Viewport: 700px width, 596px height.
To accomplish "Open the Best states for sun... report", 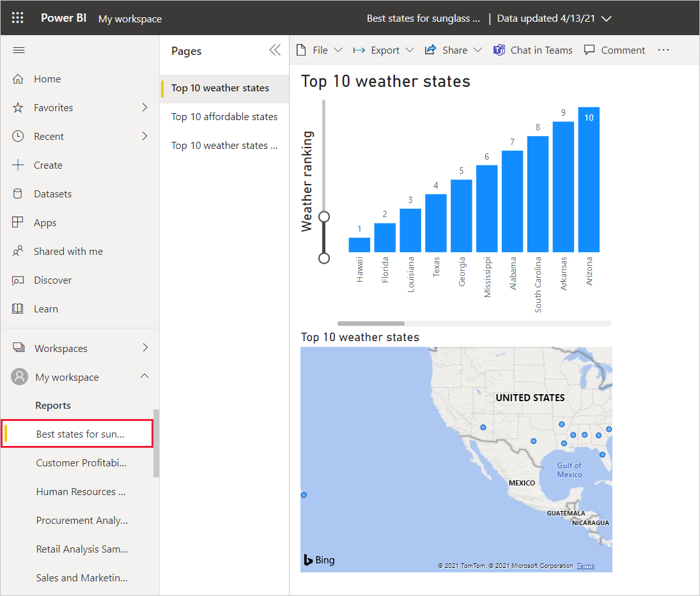I will click(x=77, y=434).
